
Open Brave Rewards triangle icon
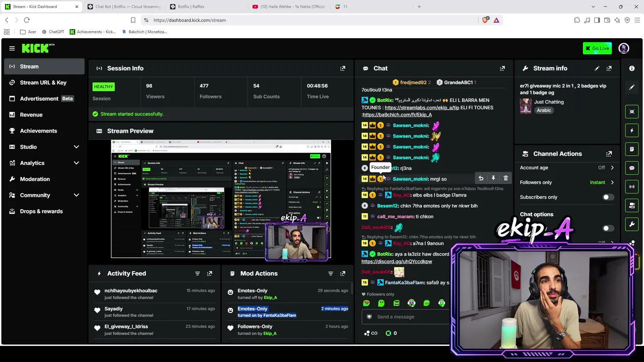496,20
